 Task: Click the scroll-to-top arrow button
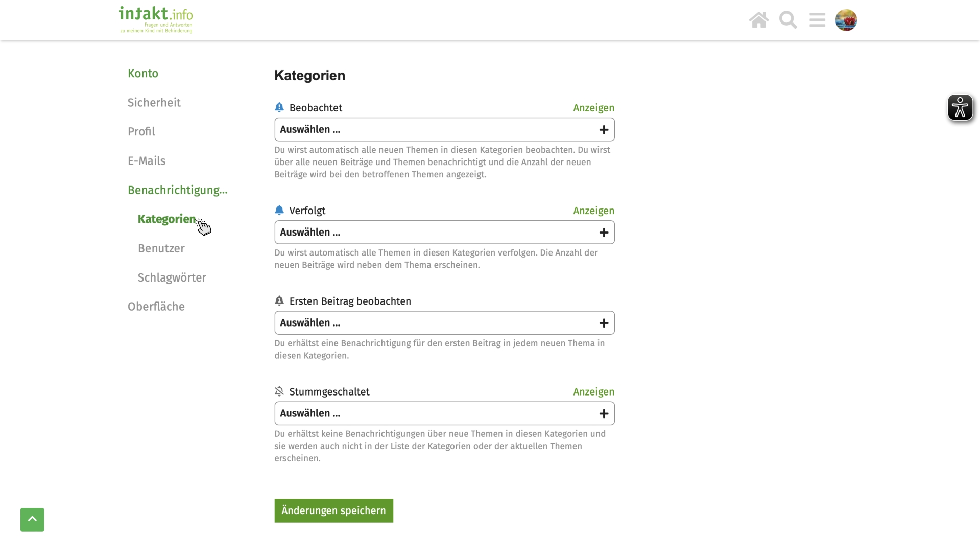pyautogui.click(x=32, y=520)
